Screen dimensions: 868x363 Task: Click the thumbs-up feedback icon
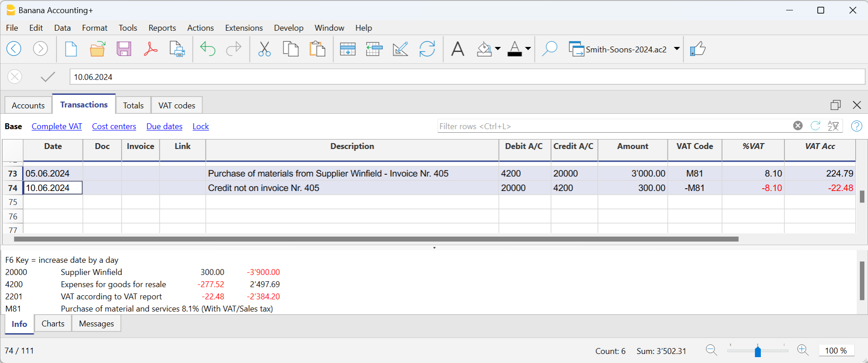[698, 49]
